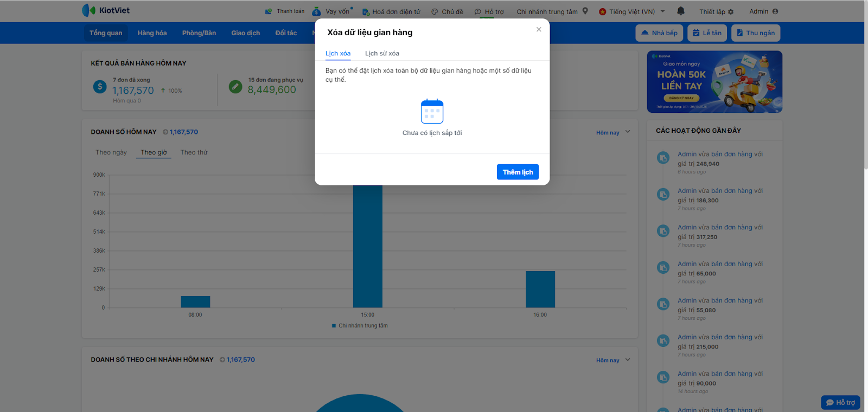
Task: Click activity icon for the 55,080 order
Action: 663,304
